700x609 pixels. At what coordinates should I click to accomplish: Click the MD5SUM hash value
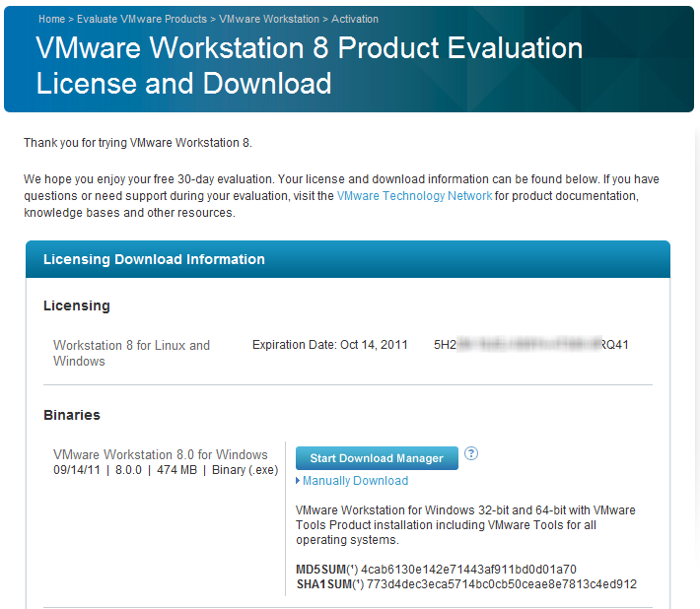click(468, 570)
